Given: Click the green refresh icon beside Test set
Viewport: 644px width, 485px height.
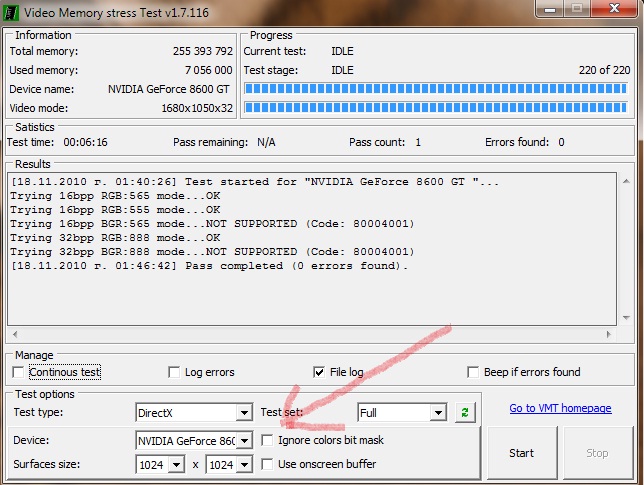Looking at the screenshot, I should click(x=464, y=412).
